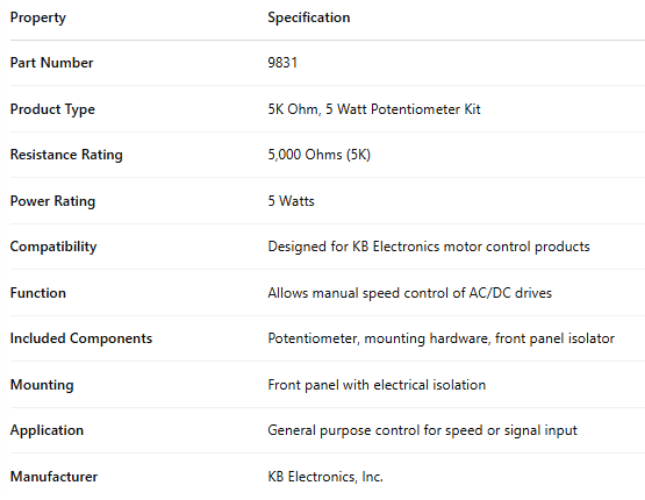Click the Specification column header
Screen dimensions: 645x500
point(309,17)
